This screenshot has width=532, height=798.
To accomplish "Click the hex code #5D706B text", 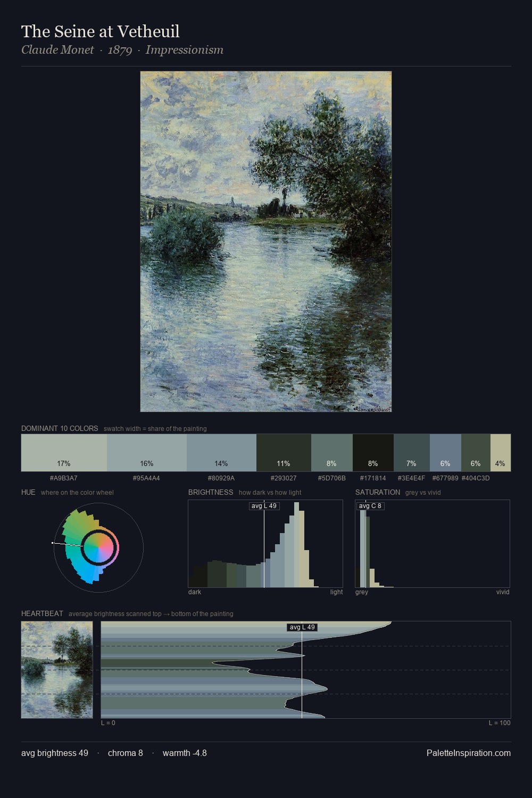I will point(332,478).
